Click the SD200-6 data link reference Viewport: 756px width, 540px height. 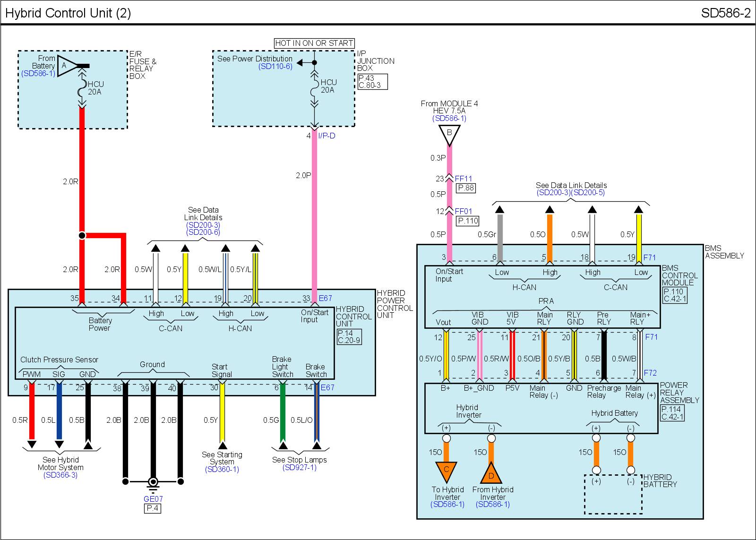(203, 232)
